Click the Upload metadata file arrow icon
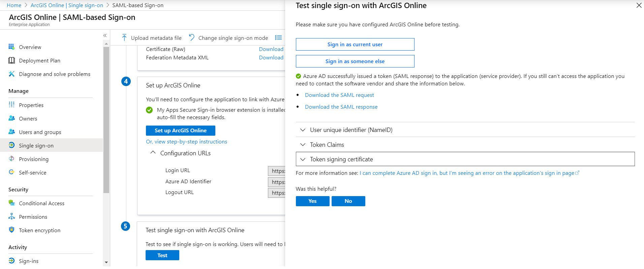The width and height of the screenshot is (644, 269). point(124,37)
